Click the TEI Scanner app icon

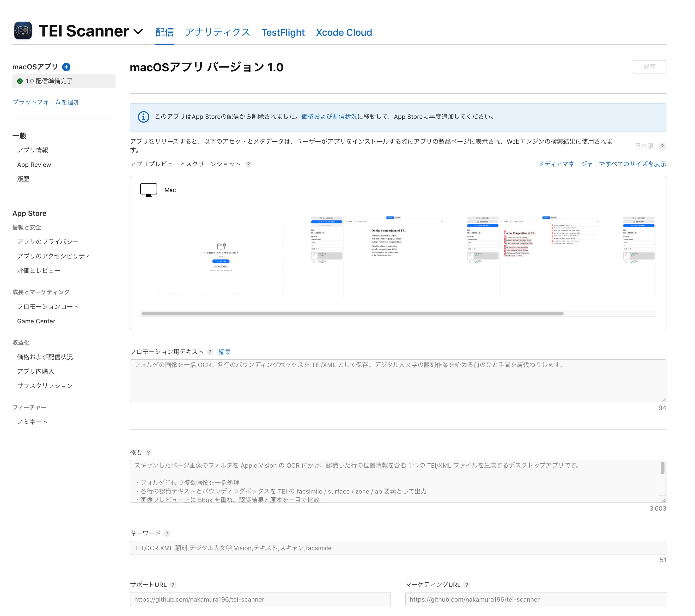23,30
